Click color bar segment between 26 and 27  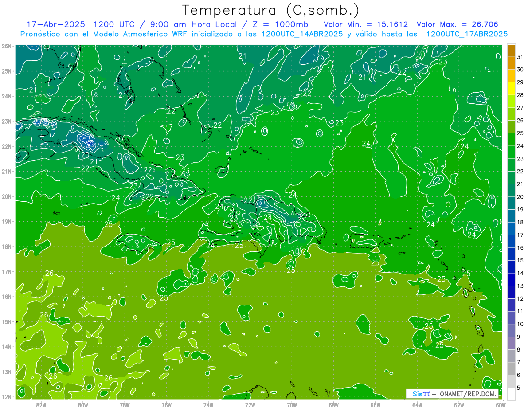(x=511, y=114)
